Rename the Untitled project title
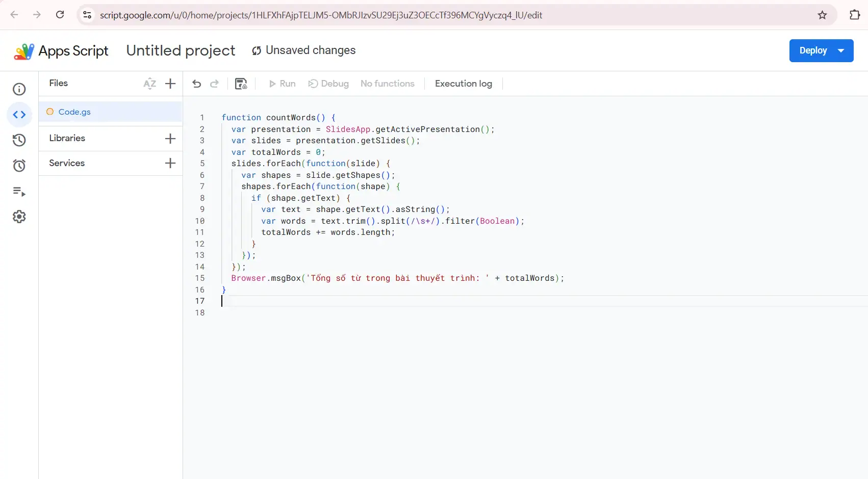Screen dimensions: 868x479 pos(181,50)
